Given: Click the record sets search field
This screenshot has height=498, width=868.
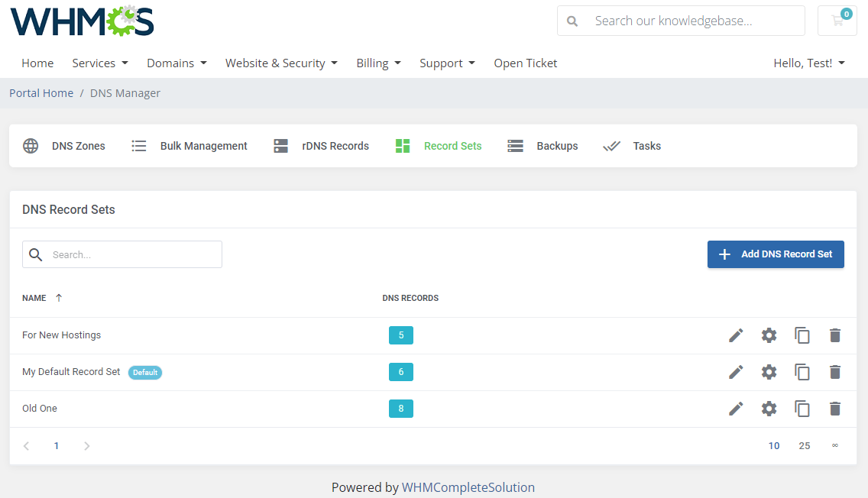Looking at the screenshot, I should 122,254.
